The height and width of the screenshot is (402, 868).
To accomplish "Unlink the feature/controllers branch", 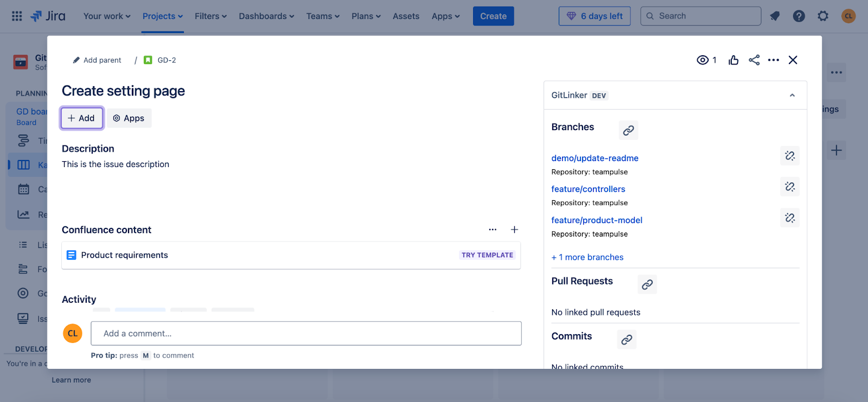I will [x=789, y=187].
